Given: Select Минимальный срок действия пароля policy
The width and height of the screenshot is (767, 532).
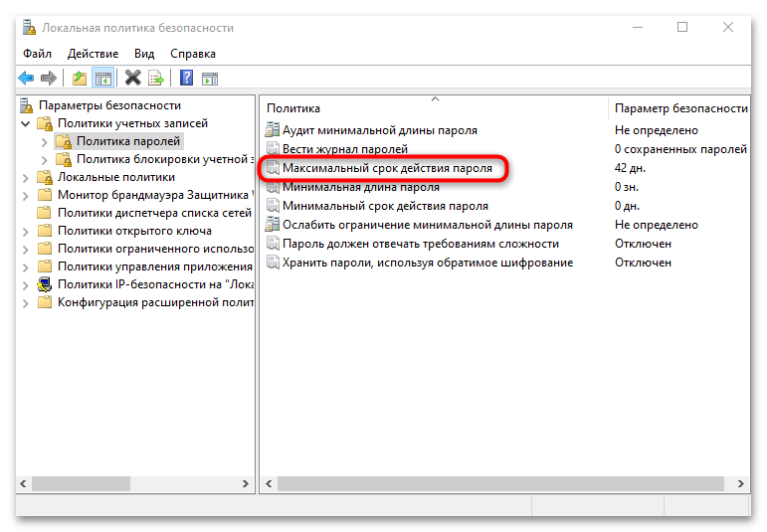Looking at the screenshot, I should (385, 206).
